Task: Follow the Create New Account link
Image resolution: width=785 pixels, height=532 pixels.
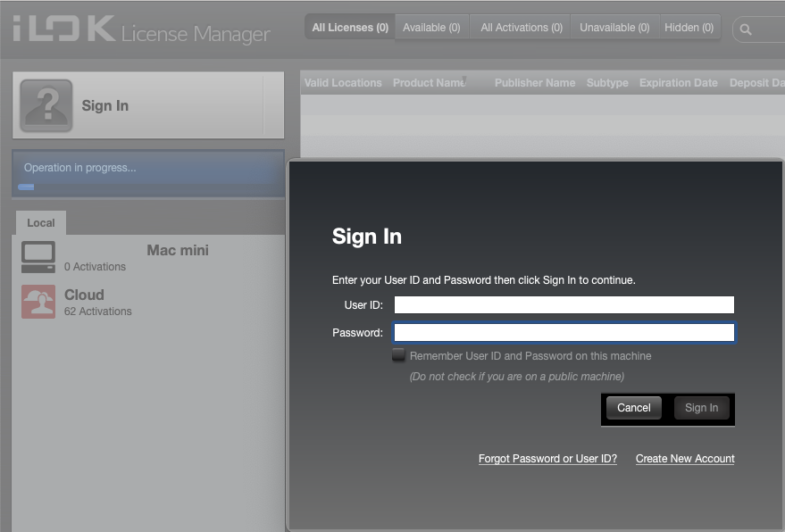Action: click(685, 459)
